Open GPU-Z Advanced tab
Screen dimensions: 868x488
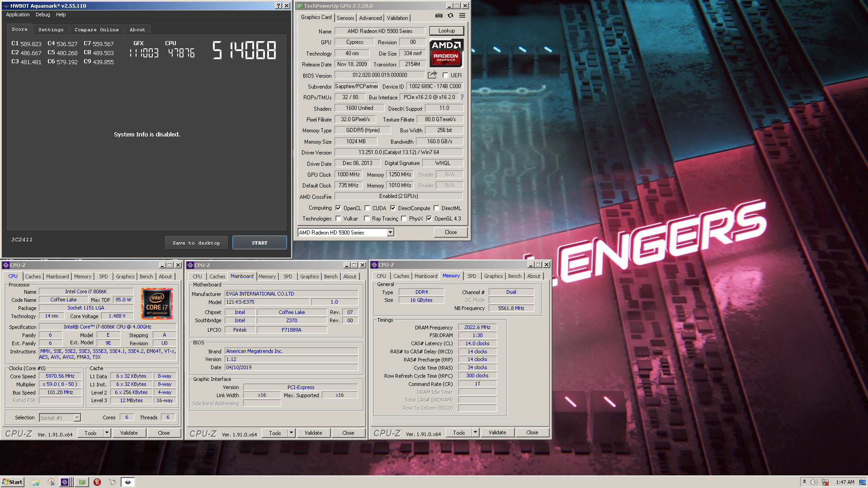[370, 18]
